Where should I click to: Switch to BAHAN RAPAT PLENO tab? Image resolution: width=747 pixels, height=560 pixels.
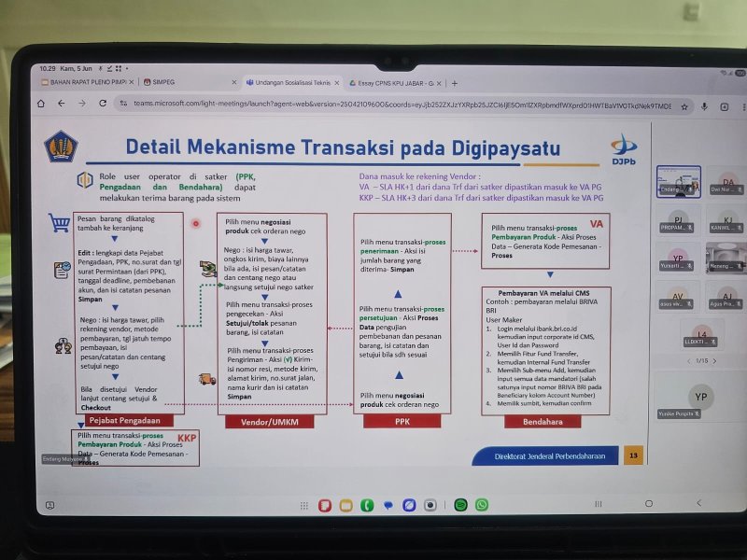click(x=84, y=82)
